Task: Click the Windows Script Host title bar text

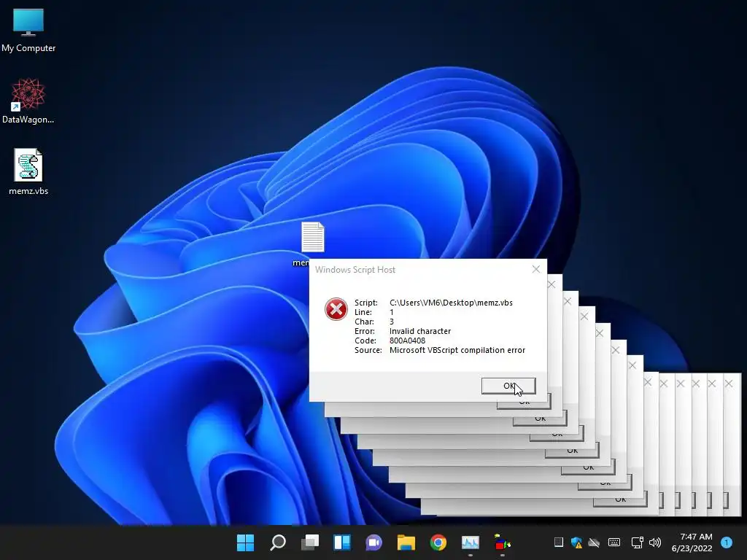Action: point(355,270)
